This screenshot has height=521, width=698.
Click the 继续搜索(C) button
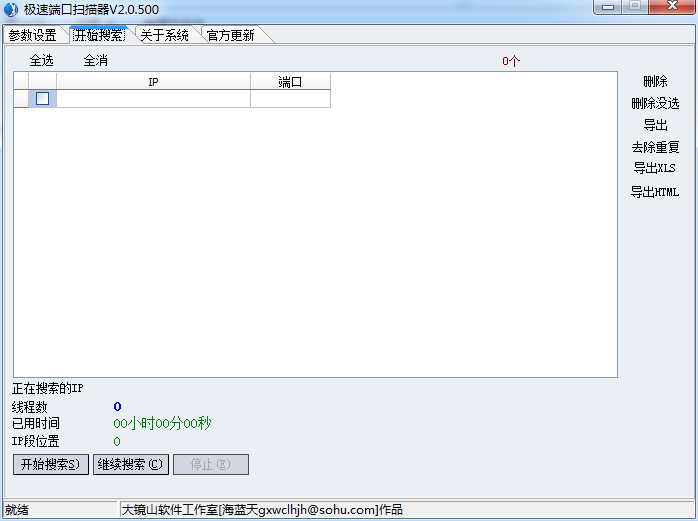(x=131, y=464)
